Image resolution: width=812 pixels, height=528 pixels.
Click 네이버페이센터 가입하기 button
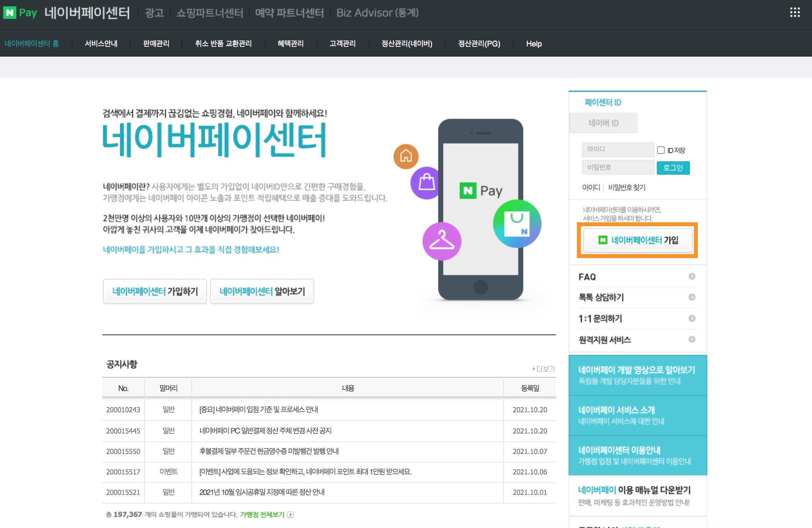[x=155, y=291]
